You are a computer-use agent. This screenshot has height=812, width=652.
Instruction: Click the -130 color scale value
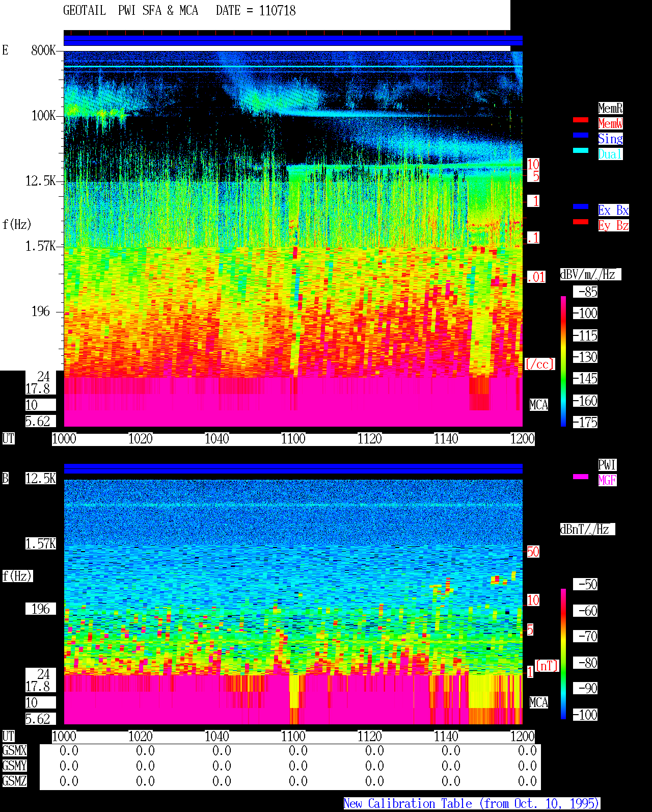[x=585, y=357]
